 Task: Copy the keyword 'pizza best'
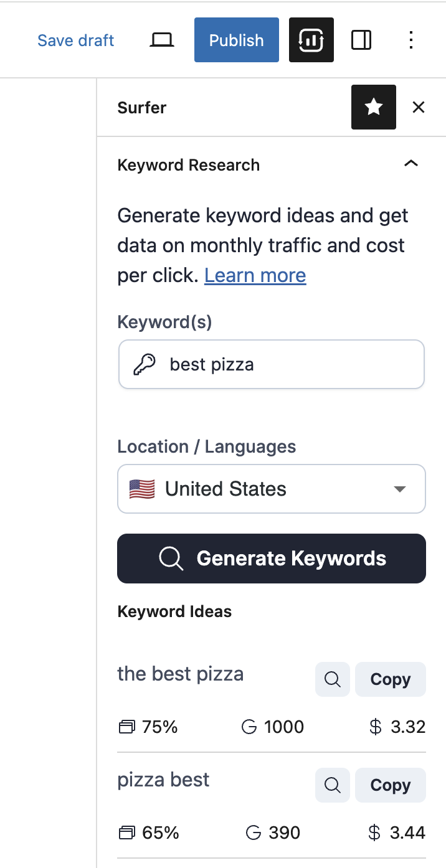pos(391,785)
